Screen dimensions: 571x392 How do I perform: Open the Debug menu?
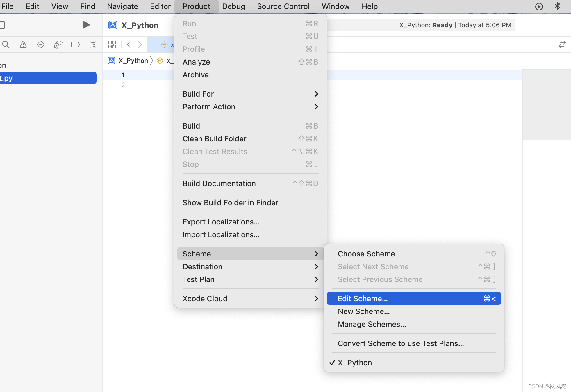233,6
